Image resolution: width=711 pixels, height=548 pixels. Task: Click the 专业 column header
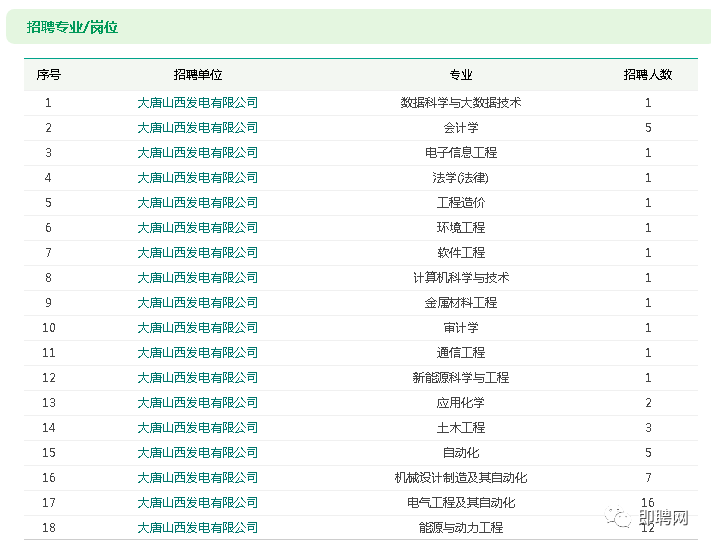pos(461,75)
